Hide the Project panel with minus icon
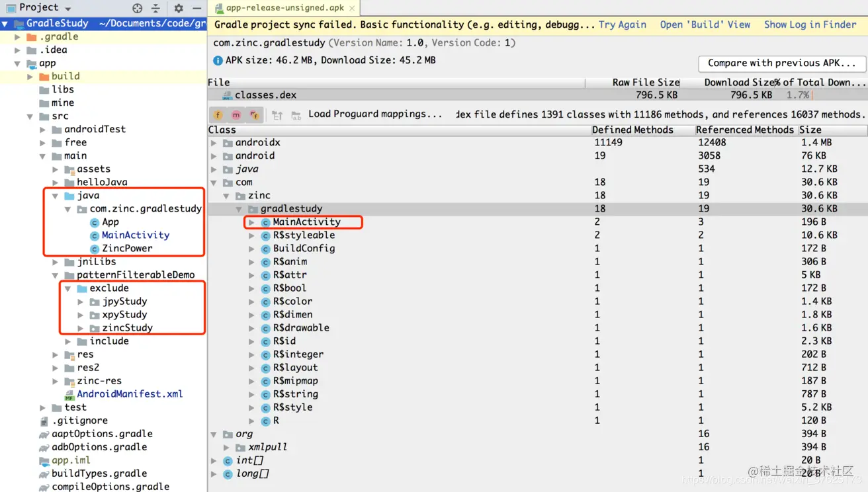Image resolution: width=868 pixels, height=492 pixels. coord(196,8)
